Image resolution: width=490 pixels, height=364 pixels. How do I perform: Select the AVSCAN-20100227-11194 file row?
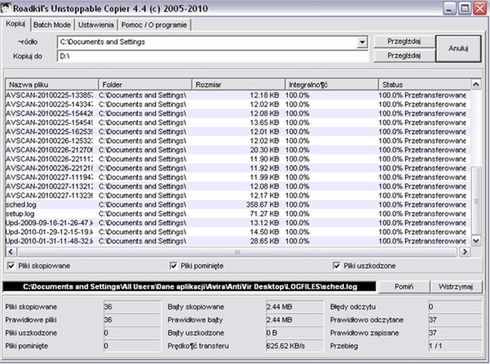238,177
